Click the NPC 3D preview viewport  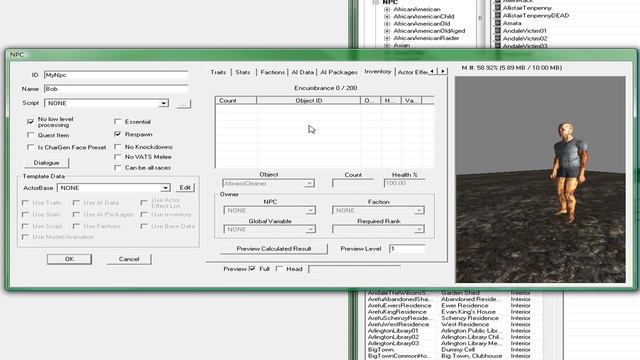(x=540, y=179)
